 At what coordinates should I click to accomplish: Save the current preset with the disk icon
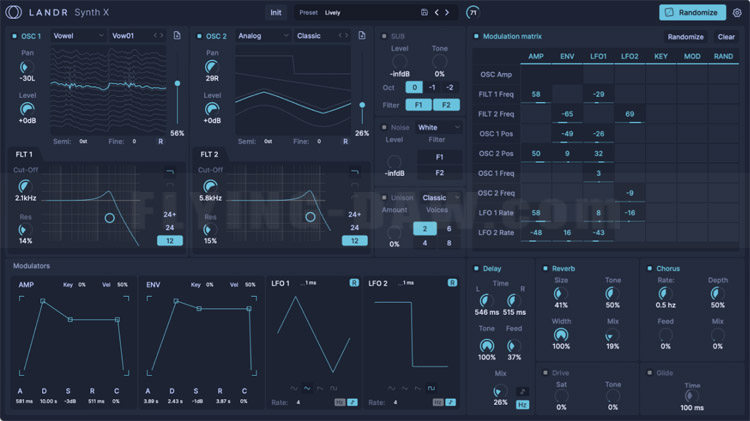click(424, 12)
